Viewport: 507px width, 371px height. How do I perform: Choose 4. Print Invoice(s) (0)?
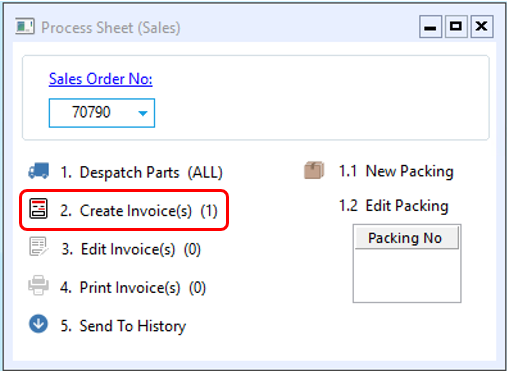click(133, 287)
